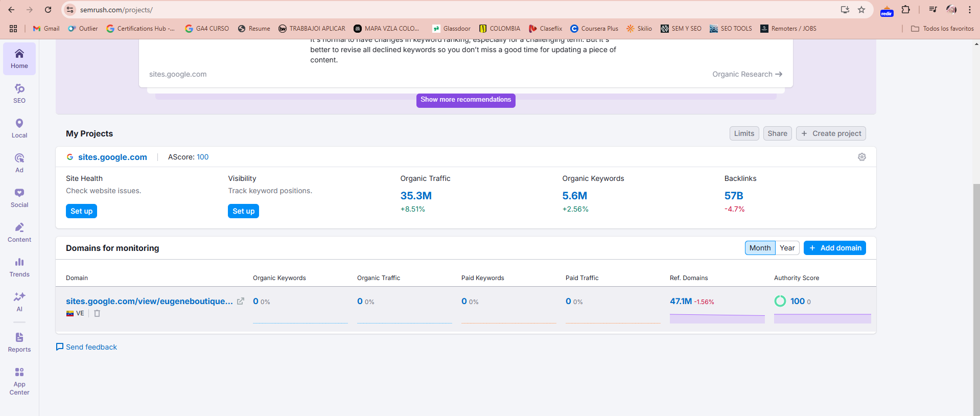This screenshot has width=980, height=416.
Task: Open the SEO toolkit in sidebar
Action: click(19, 94)
